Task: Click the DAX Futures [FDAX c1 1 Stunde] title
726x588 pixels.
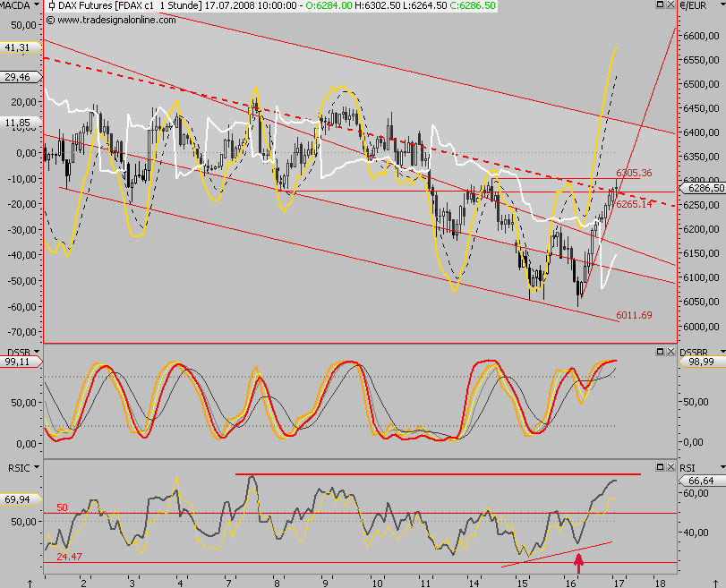Action: [x=130, y=5]
